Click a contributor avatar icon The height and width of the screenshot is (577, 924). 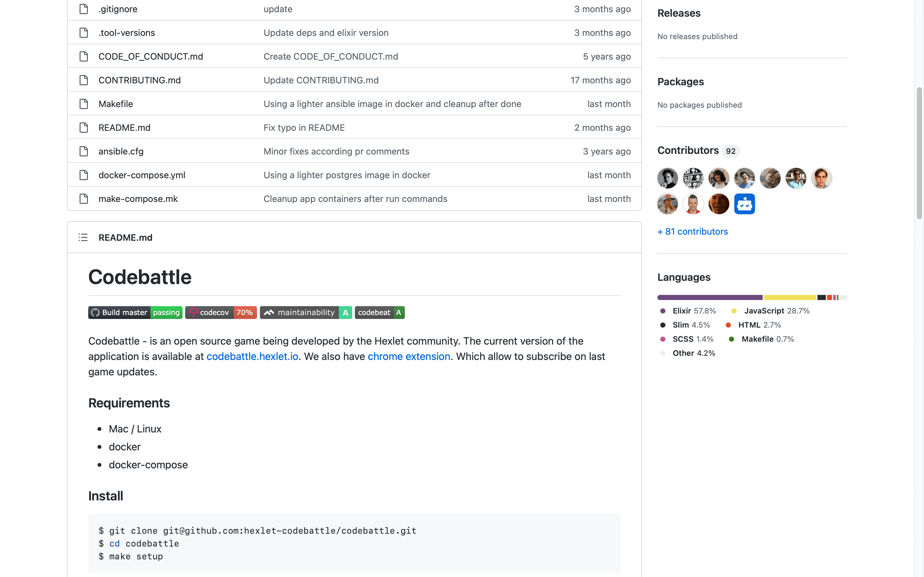[667, 178]
